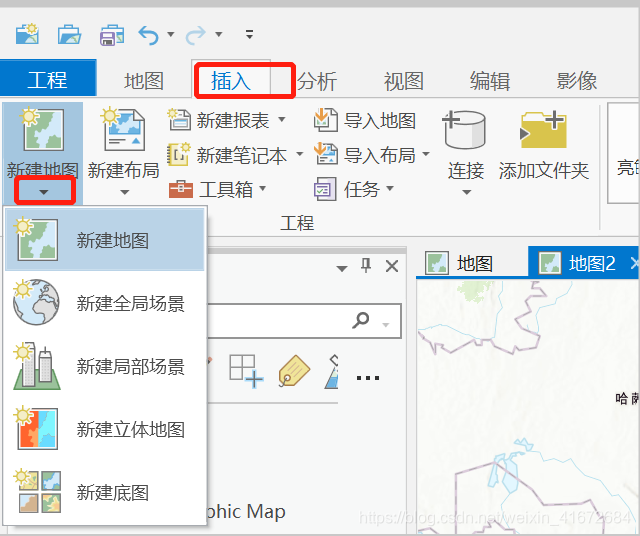Expand the 新建报表 (New Report) dropdown arrow
This screenshot has width=640, height=536.
point(282,121)
